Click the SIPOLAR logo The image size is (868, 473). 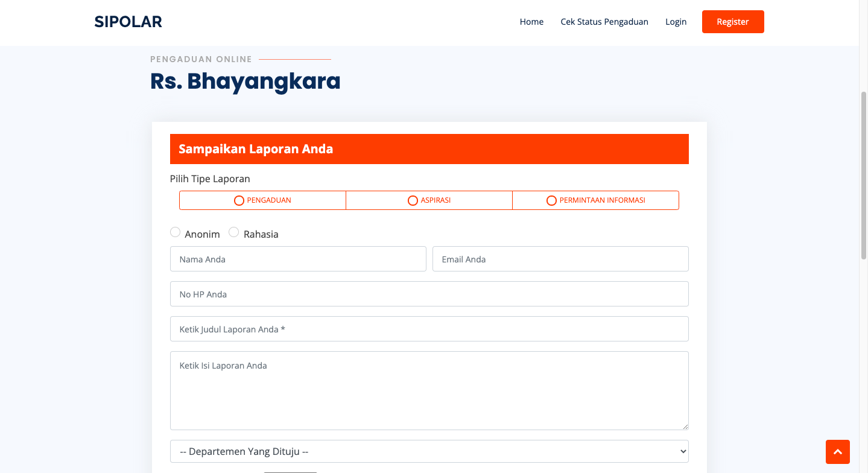pyautogui.click(x=128, y=22)
